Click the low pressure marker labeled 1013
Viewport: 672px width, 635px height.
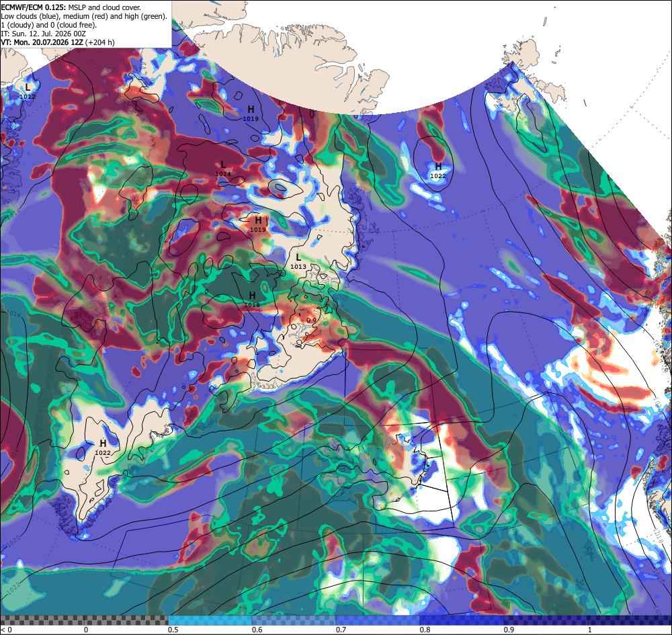point(298,261)
